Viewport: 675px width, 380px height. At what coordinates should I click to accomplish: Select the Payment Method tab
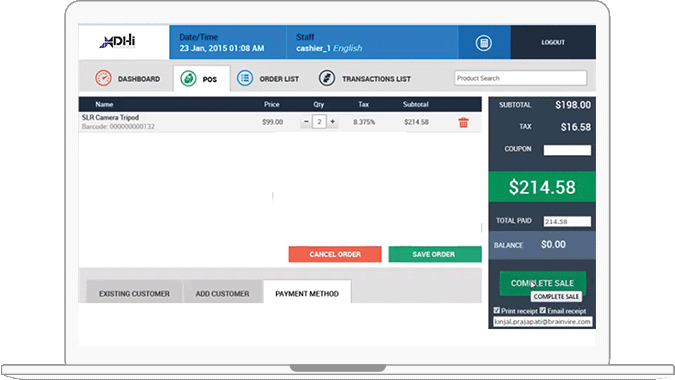pos(307,292)
